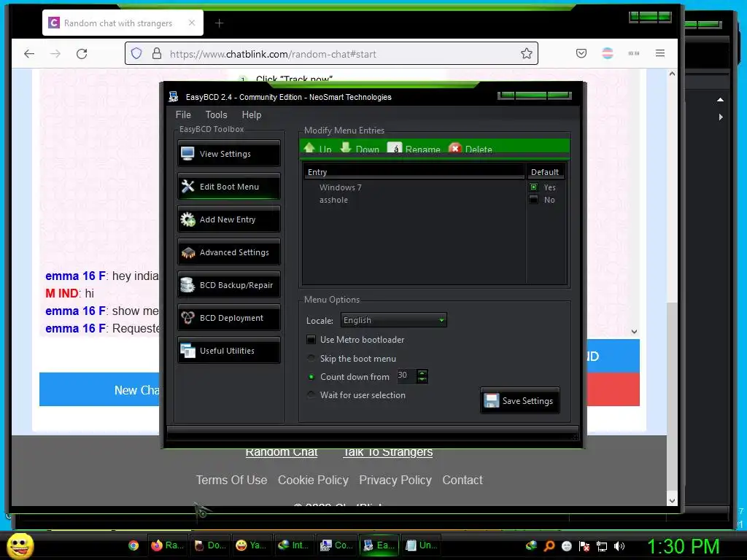
Task: Click the volume speaker tray icon
Action: [619, 546]
